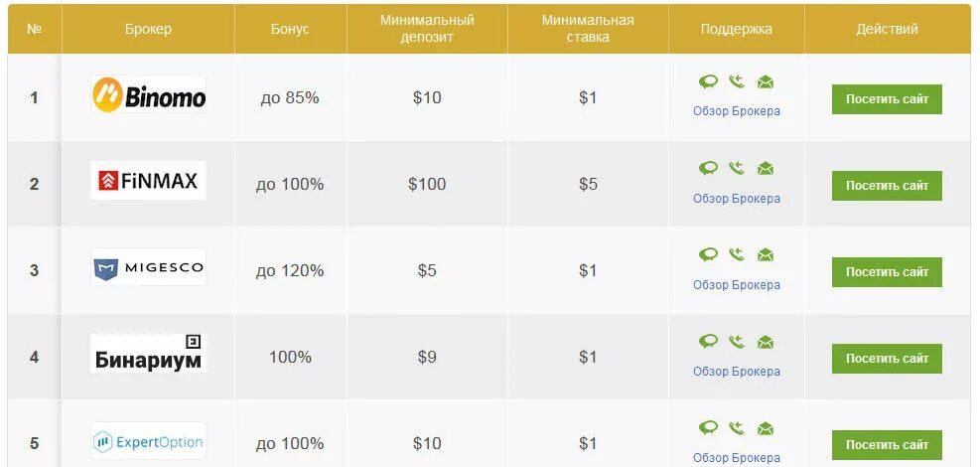Image resolution: width=980 pixels, height=467 pixels.
Task: Click the phone icon for ExpertOption
Action: [737, 428]
